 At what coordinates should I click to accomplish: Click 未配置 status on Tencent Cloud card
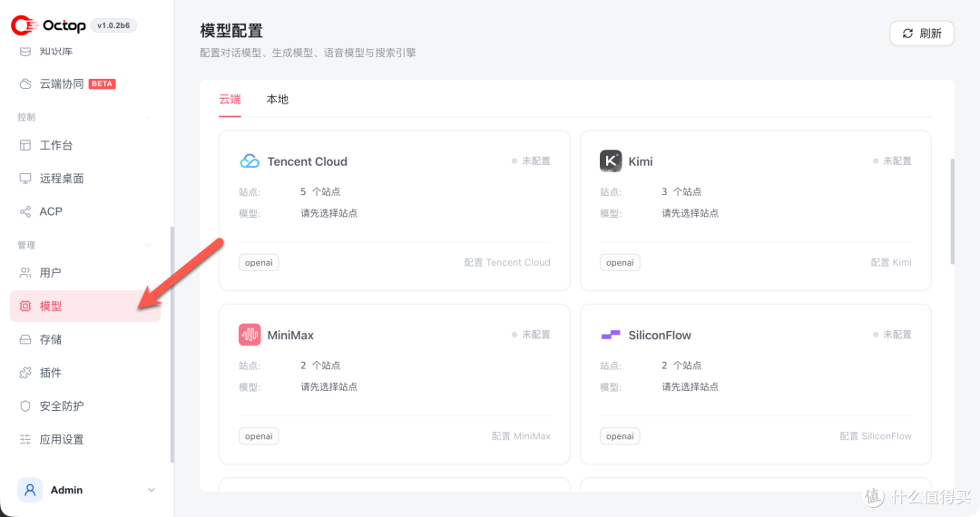pyautogui.click(x=531, y=161)
